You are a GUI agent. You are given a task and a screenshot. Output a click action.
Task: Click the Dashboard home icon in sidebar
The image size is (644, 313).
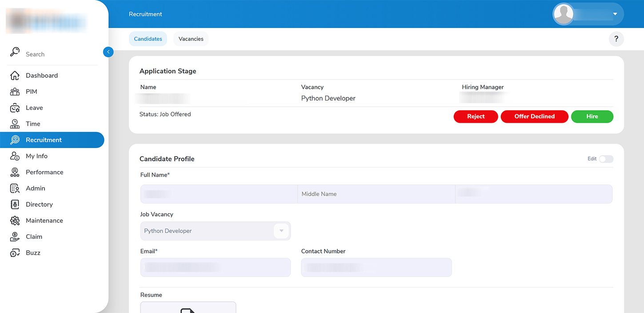coord(15,76)
